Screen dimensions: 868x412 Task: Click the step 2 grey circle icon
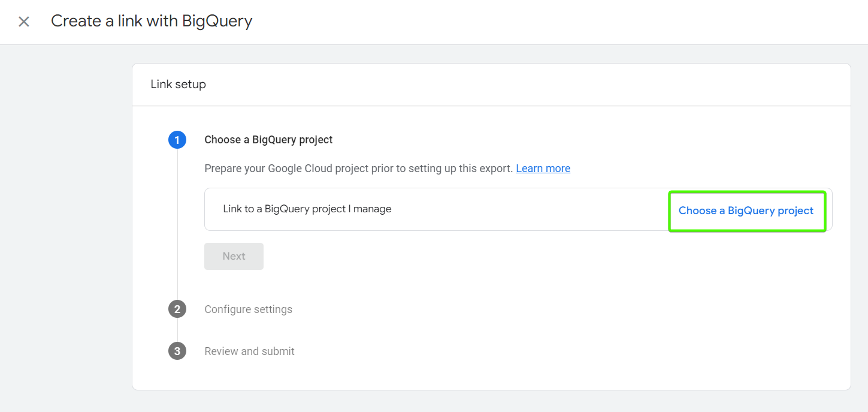(x=177, y=309)
